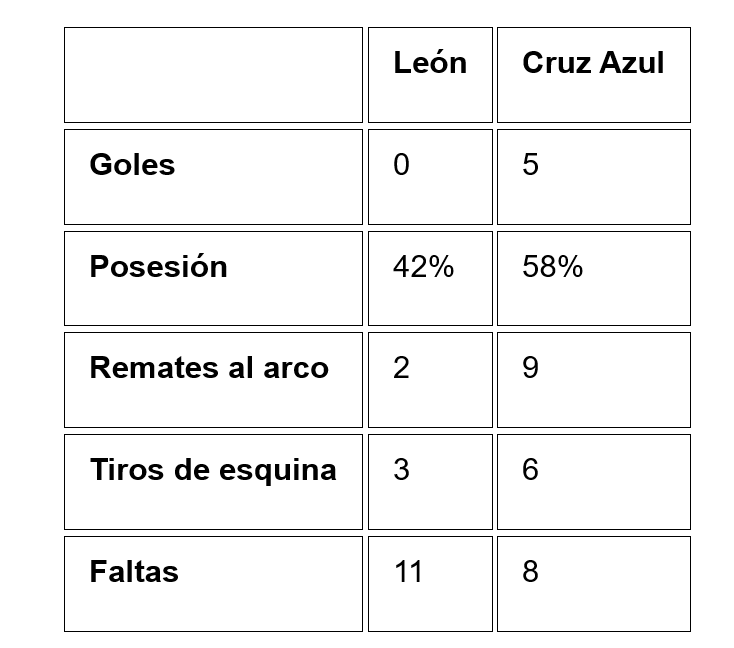Select Cruz Azul's shots on goal cell showing 9
The image size is (734, 648).
coord(593,380)
